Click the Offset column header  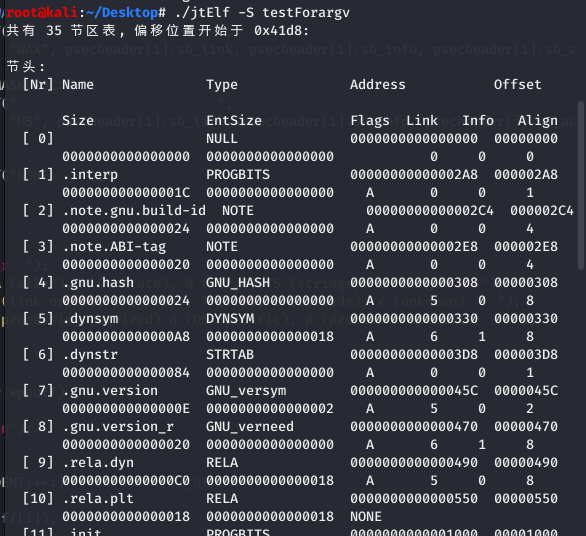pyautogui.click(x=518, y=84)
